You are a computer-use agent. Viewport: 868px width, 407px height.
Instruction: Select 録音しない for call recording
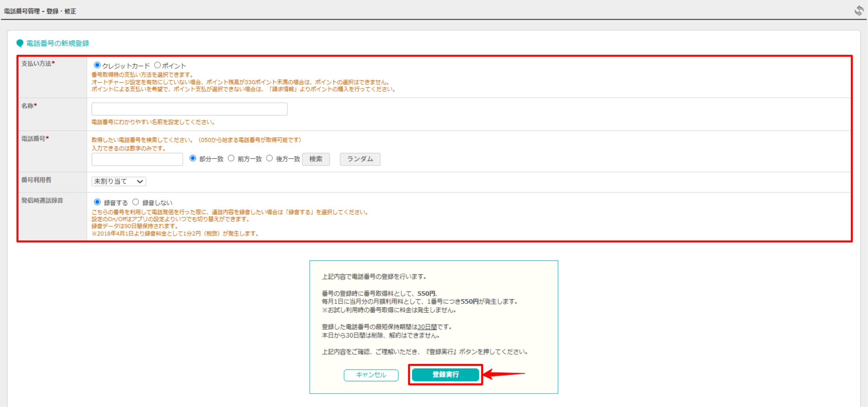pyautogui.click(x=136, y=202)
